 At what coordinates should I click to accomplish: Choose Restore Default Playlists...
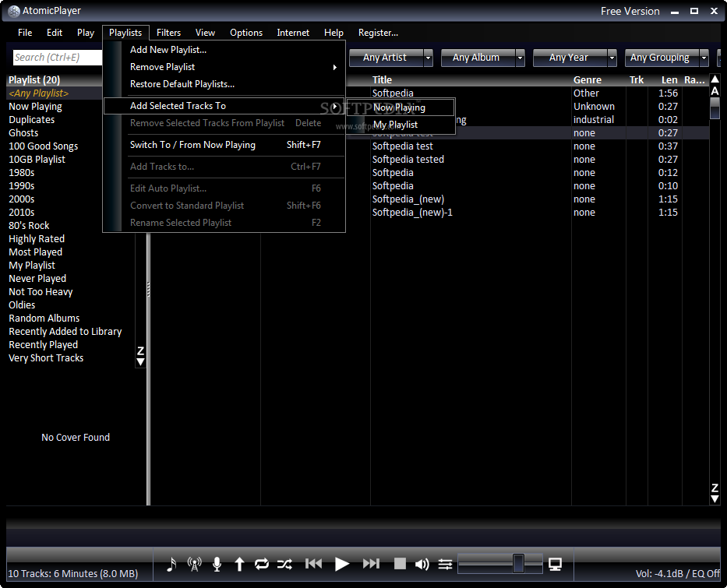point(224,84)
